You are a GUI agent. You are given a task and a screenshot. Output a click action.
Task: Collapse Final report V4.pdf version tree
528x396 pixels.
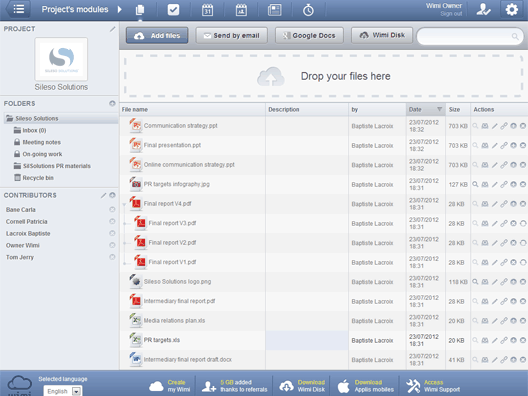coord(124,204)
